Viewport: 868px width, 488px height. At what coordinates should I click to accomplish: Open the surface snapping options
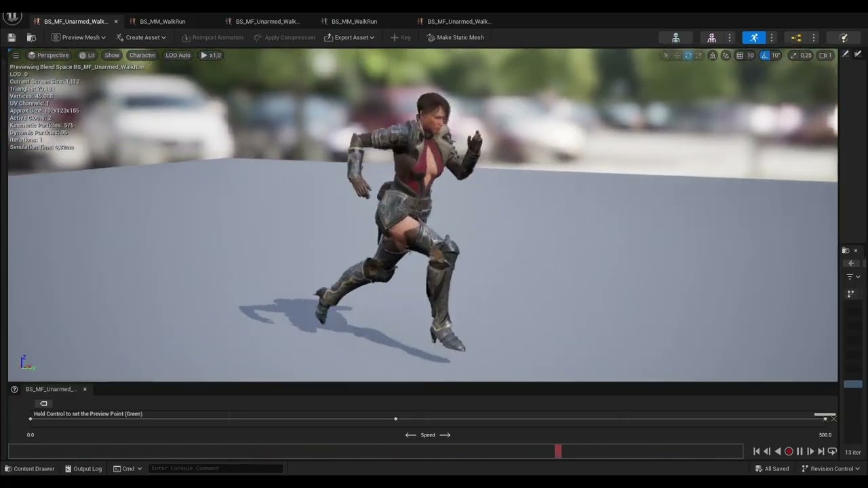726,56
